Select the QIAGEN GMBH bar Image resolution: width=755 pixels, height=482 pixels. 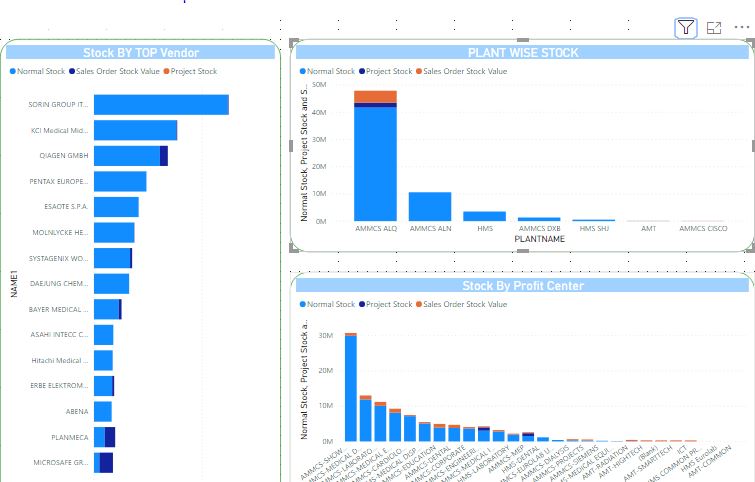[131, 156]
